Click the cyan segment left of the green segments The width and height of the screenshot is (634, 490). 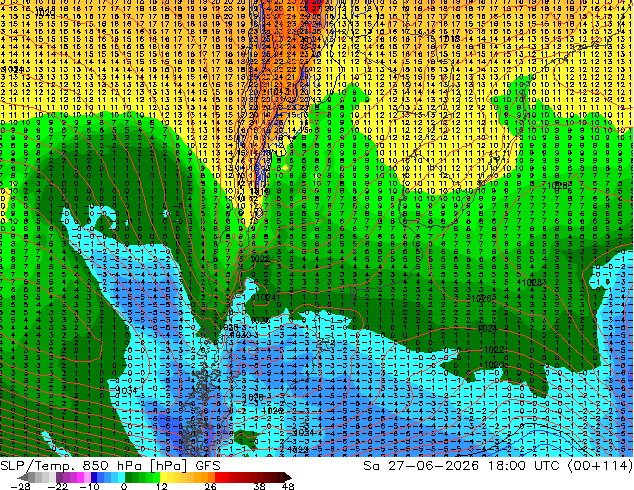click(121, 477)
